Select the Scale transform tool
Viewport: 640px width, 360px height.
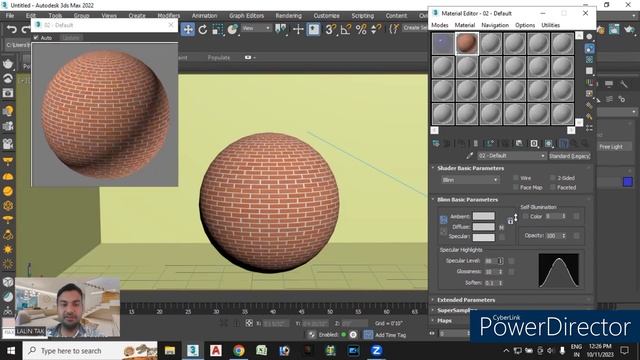[x=218, y=29]
